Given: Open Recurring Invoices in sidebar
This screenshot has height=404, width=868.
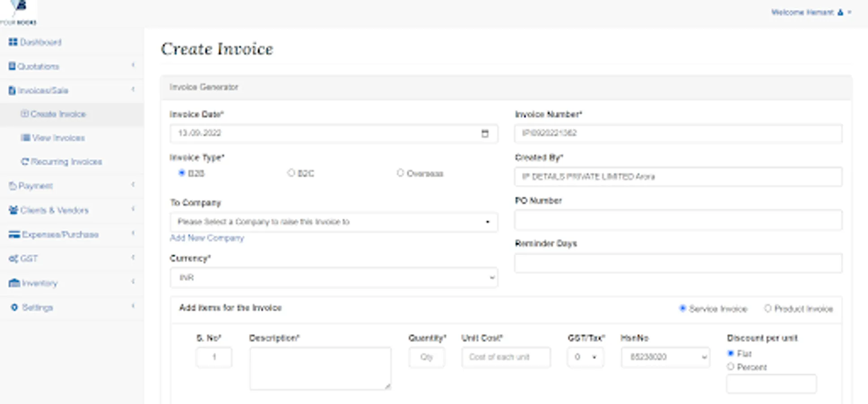Looking at the screenshot, I should click(66, 162).
